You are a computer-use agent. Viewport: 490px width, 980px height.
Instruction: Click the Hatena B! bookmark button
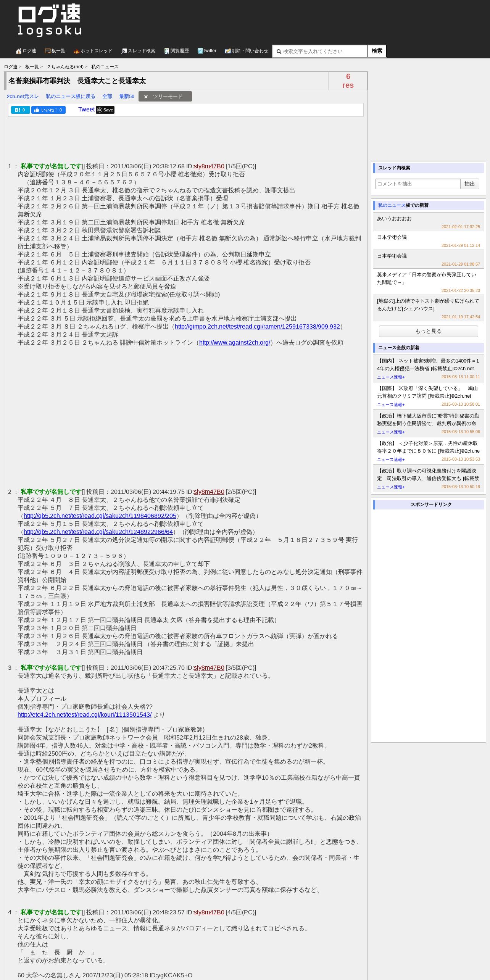(x=21, y=110)
